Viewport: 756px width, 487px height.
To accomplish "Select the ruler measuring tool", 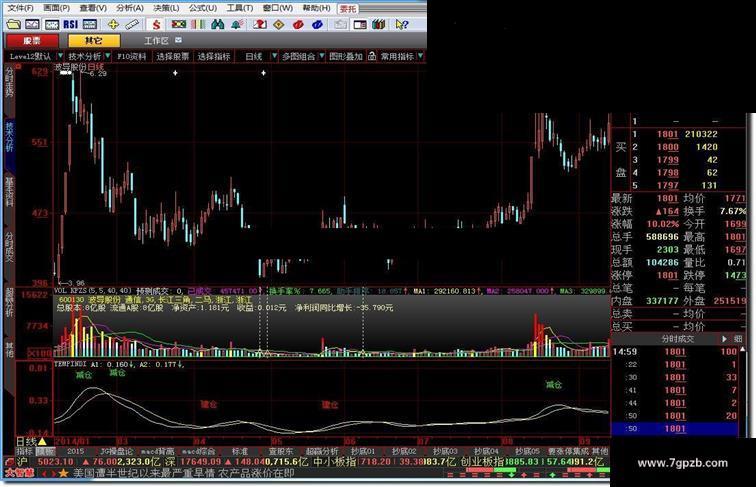I will [132, 24].
